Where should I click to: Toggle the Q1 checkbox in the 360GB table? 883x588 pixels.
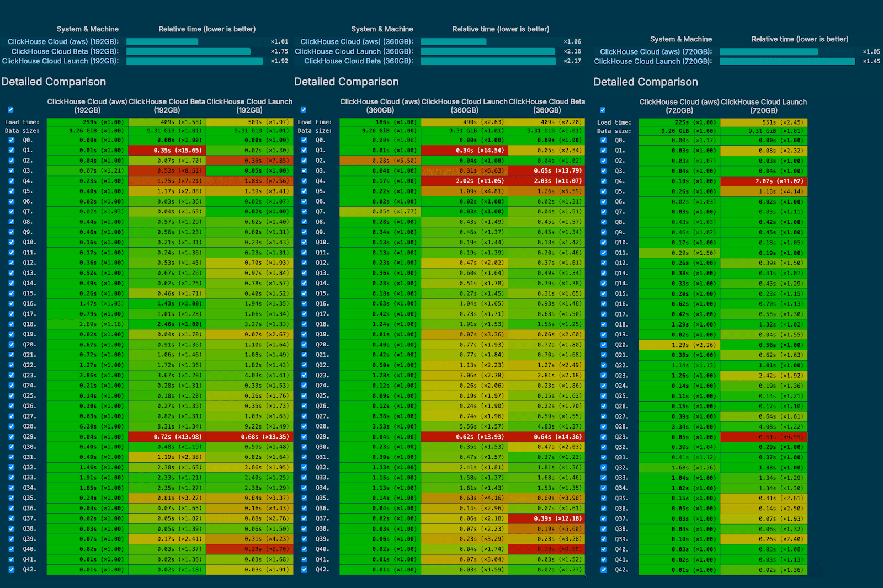coord(304,150)
